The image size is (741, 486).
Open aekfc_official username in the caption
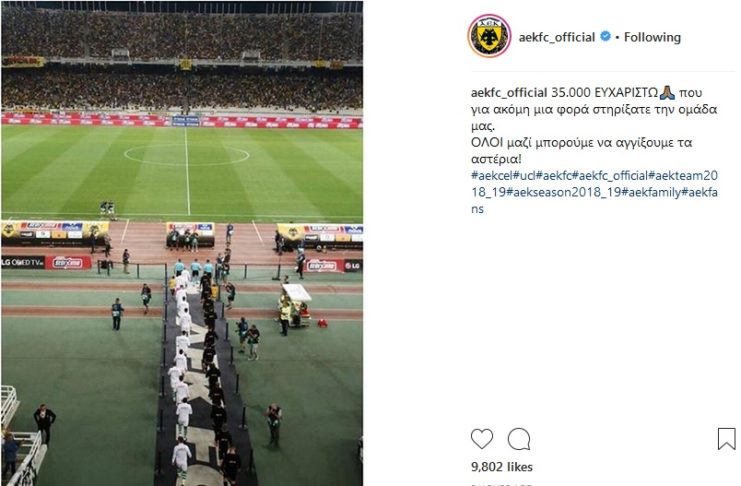point(509,93)
